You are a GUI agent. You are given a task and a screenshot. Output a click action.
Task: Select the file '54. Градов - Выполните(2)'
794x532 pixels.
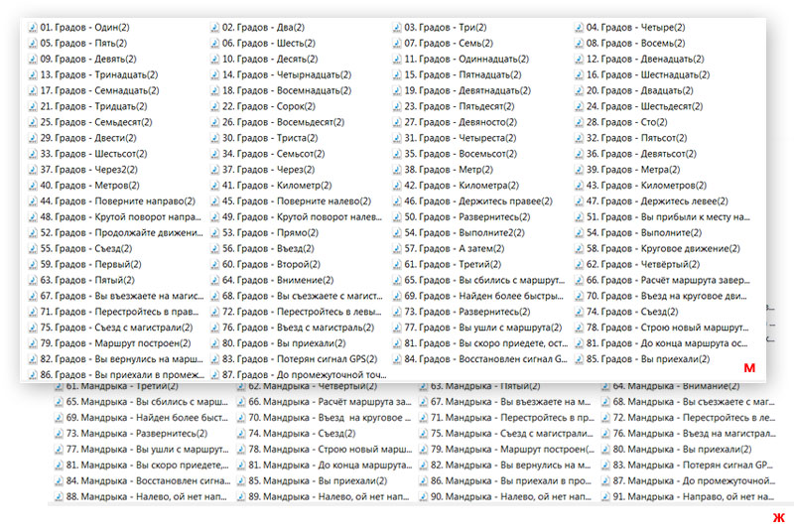(x=638, y=233)
